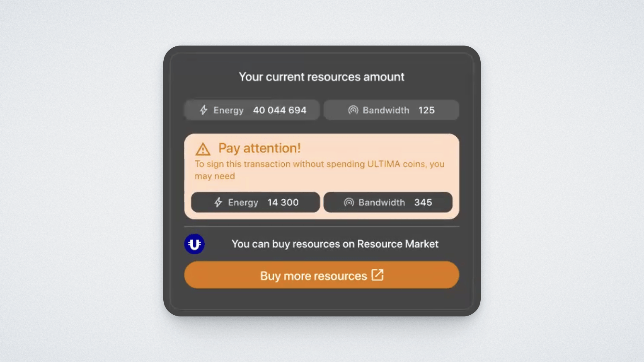Click the bandwidth signal icon beside 345
644x362 pixels.
[349, 203]
